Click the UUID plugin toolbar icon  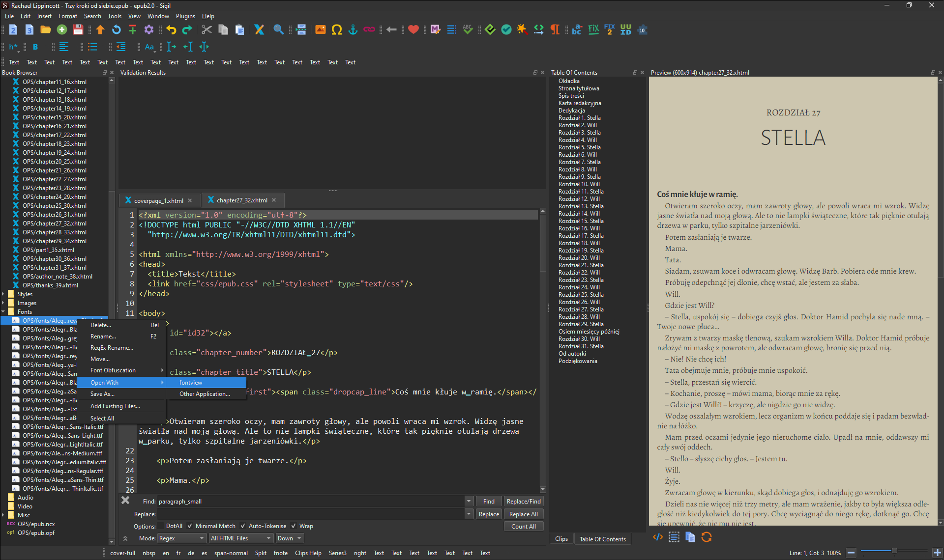pyautogui.click(x=625, y=30)
